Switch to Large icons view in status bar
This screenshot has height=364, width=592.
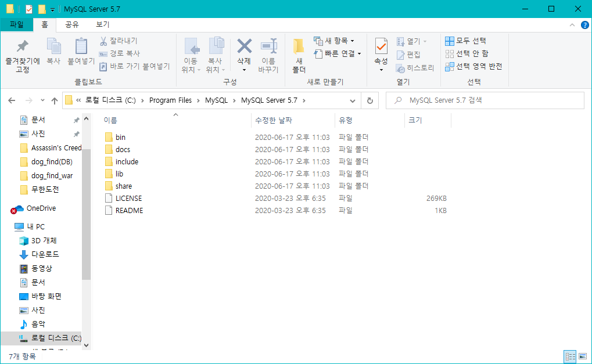[x=583, y=356]
